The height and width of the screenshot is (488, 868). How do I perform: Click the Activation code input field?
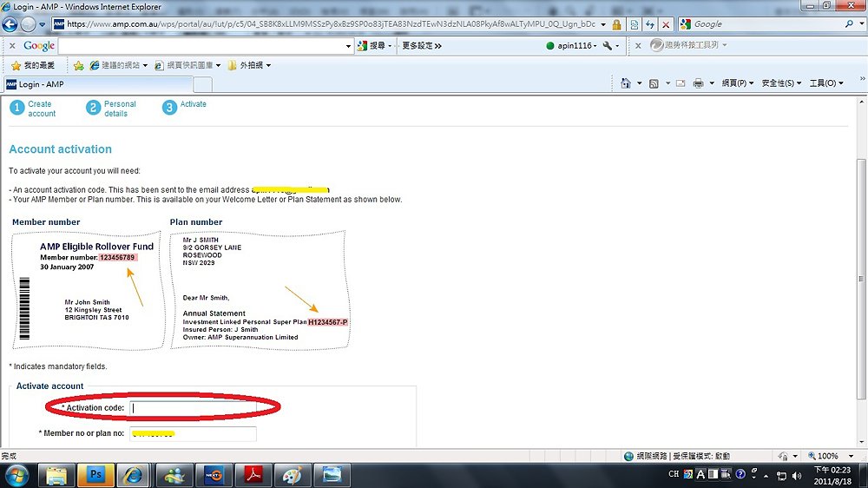tap(194, 408)
